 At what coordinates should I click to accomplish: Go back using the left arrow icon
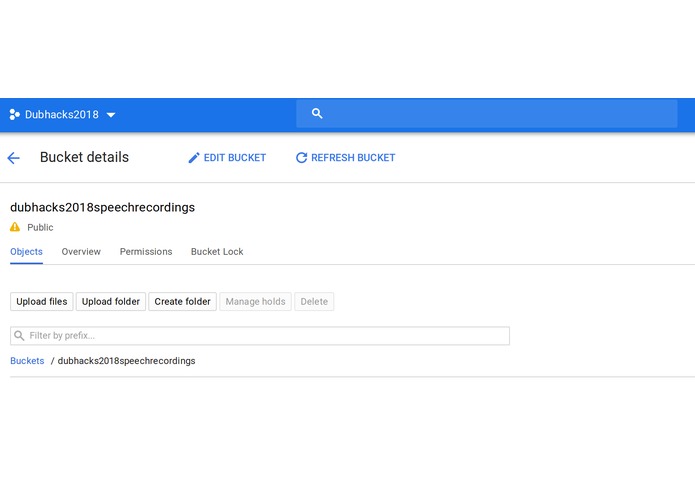coord(14,158)
